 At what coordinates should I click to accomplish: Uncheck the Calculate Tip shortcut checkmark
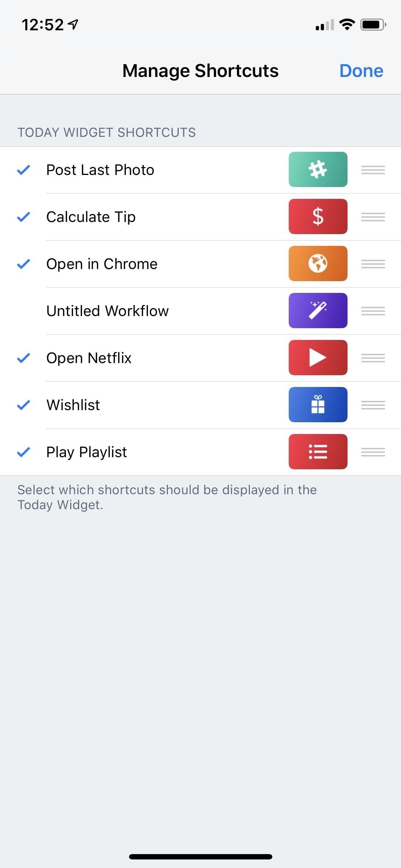click(x=24, y=217)
